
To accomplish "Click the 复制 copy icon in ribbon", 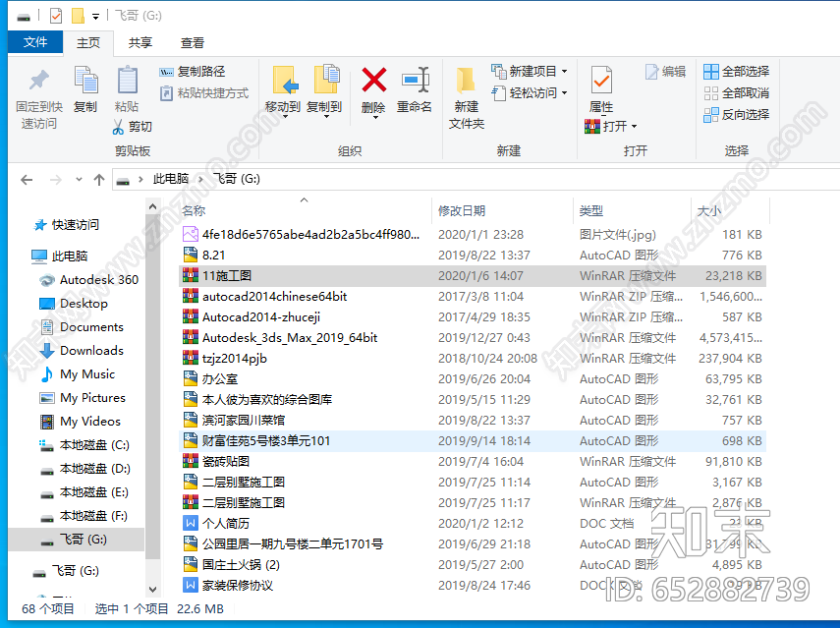I will click(85, 81).
